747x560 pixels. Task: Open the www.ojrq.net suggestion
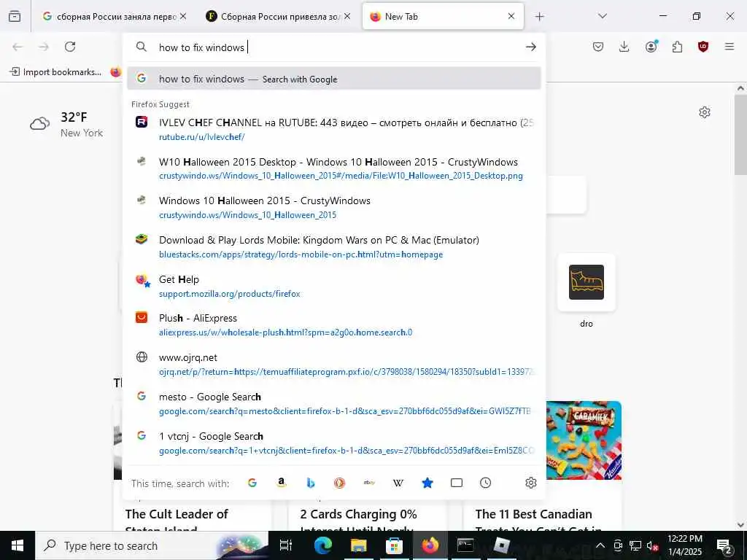pyautogui.click(x=333, y=365)
